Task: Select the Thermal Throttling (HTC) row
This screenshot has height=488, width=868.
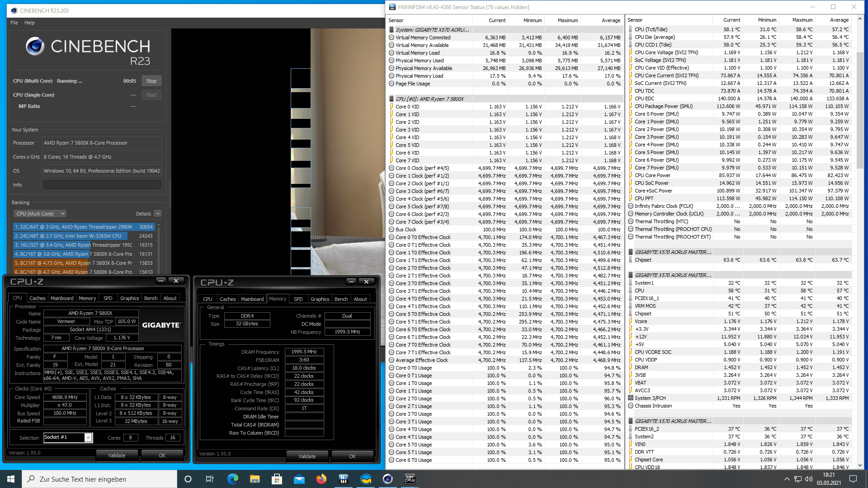Action: 738,221
